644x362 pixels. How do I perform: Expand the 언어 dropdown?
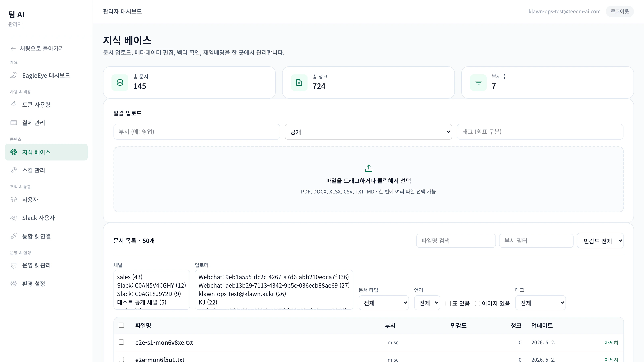pyautogui.click(x=427, y=303)
